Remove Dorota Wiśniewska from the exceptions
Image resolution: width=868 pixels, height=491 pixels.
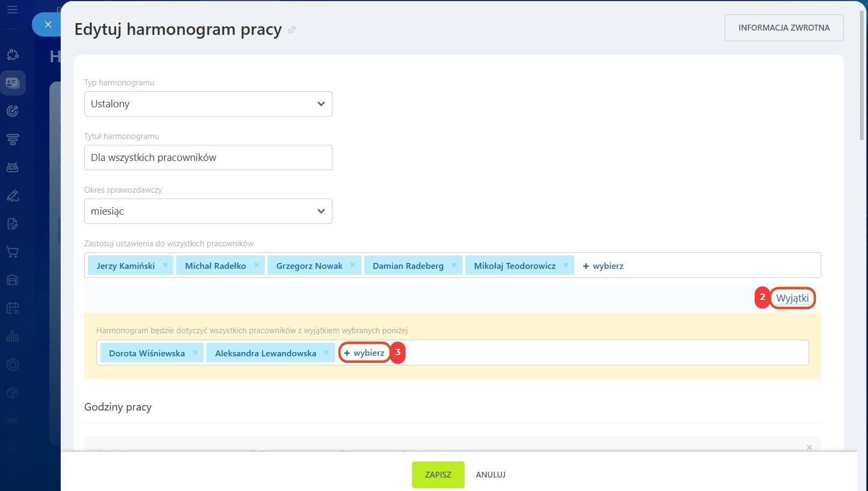coord(195,353)
